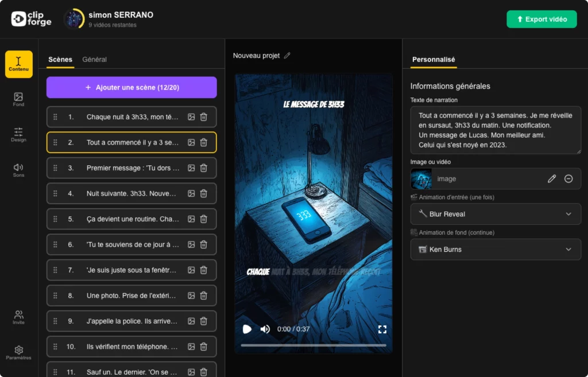Edit the scene image with pencil
588x377 pixels.
click(552, 179)
